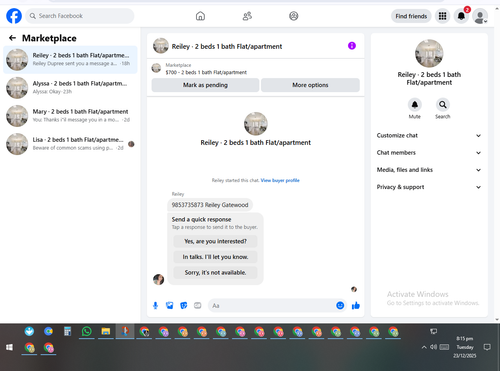Click the listing thumbnail in chat header
Viewport: 500px width, 371px height.
coord(161,46)
